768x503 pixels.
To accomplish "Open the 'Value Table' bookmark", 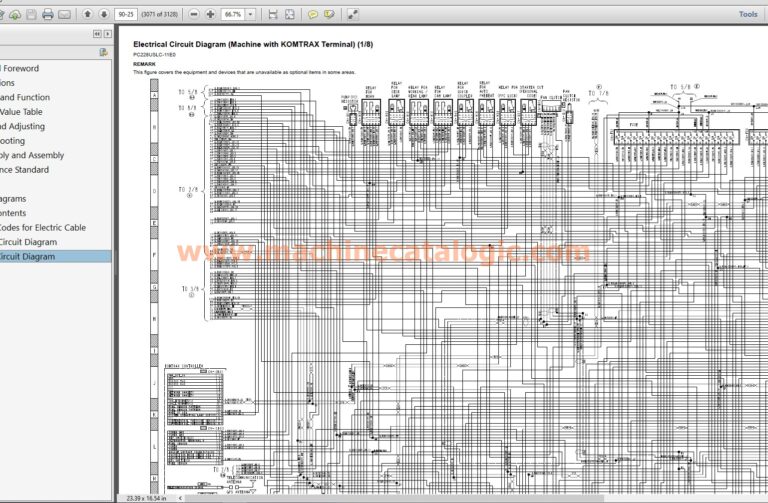I will pos(21,112).
